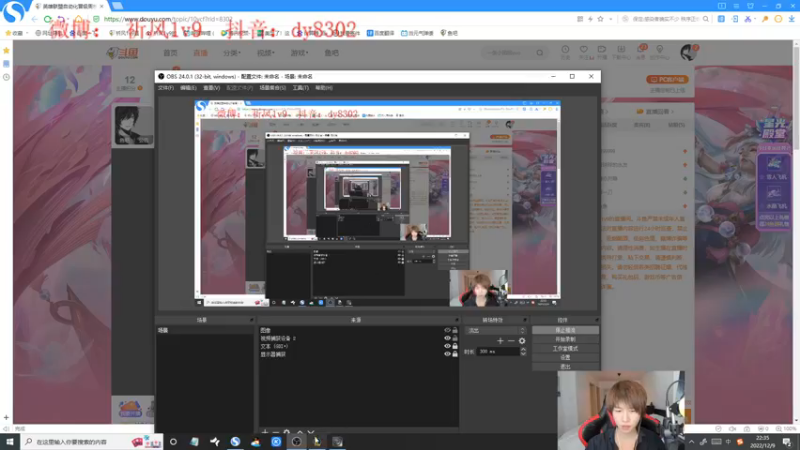
Task: Expand dropdown arrow next to bookmark star
Action: tap(611, 19)
